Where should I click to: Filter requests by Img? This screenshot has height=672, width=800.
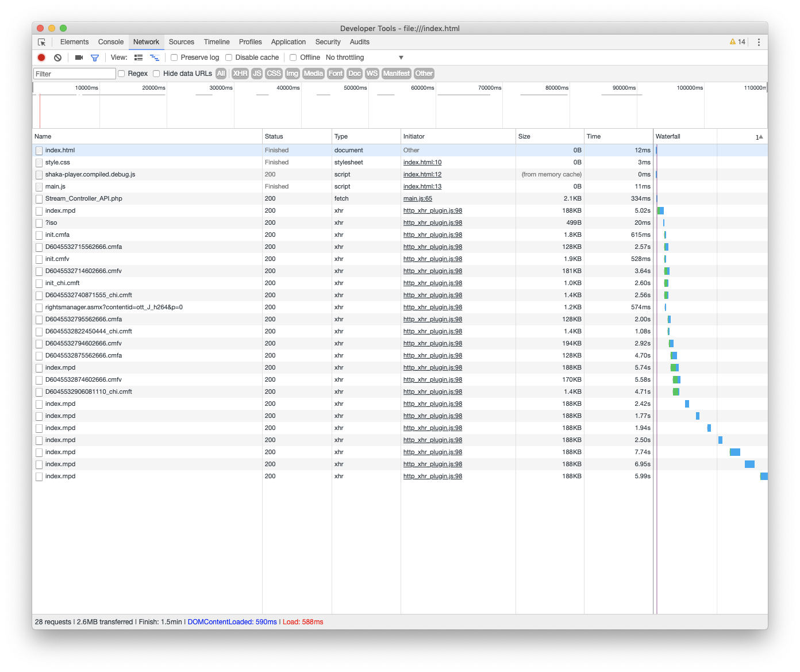pos(293,74)
